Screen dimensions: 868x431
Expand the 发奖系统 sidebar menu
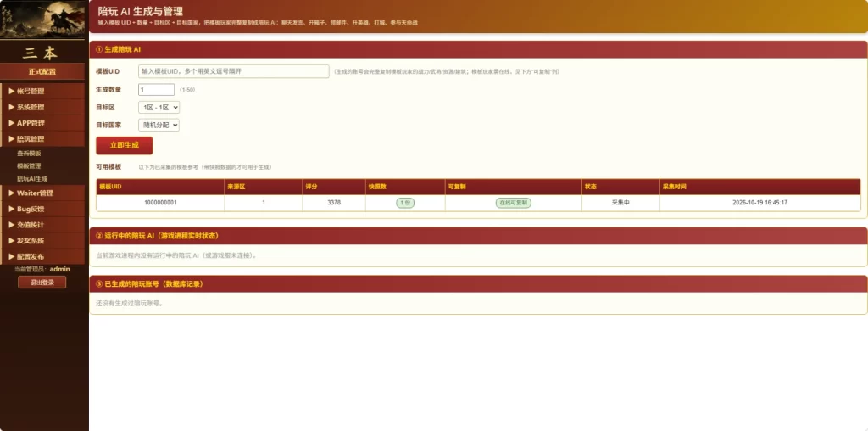click(42, 241)
